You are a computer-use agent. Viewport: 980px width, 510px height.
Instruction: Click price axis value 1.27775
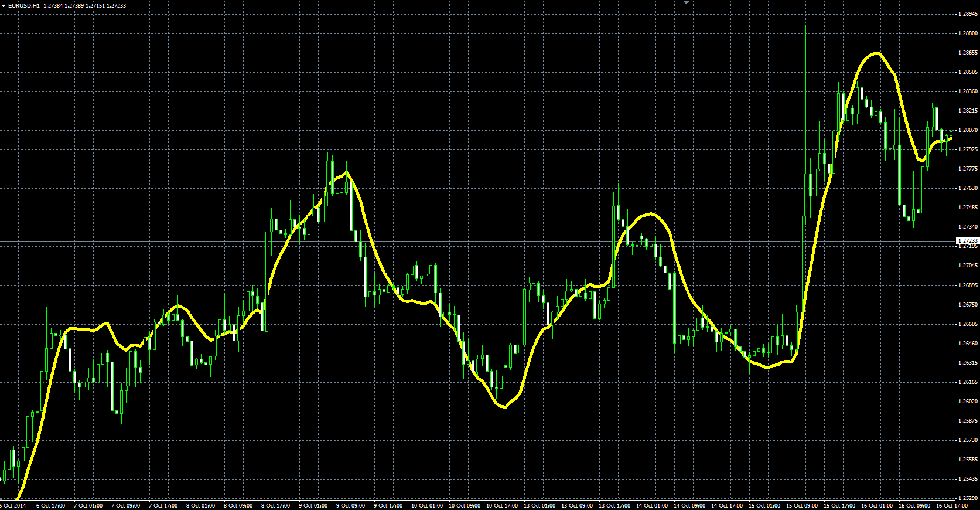point(968,169)
